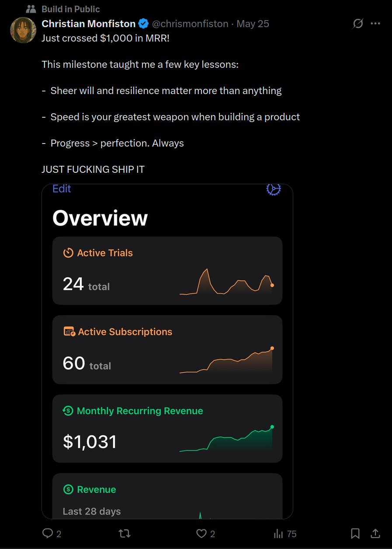The width and height of the screenshot is (392, 549).
Task: Open the Build in Public community
Action: point(71,9)
